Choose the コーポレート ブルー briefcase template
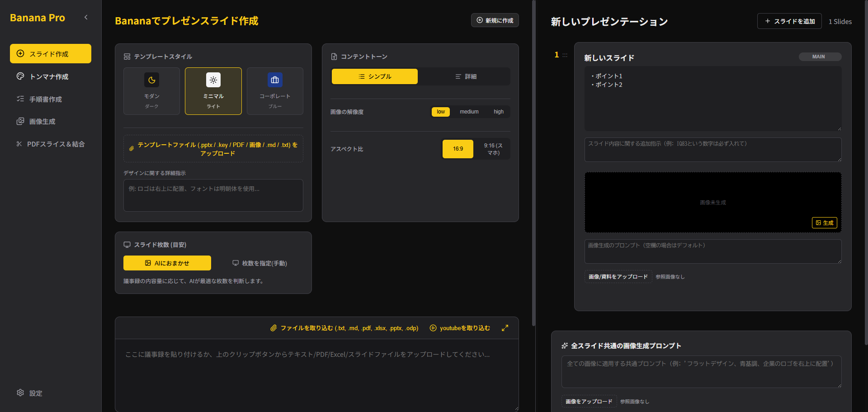The width and height of the screenshot is (868, 412). (275, 91)
